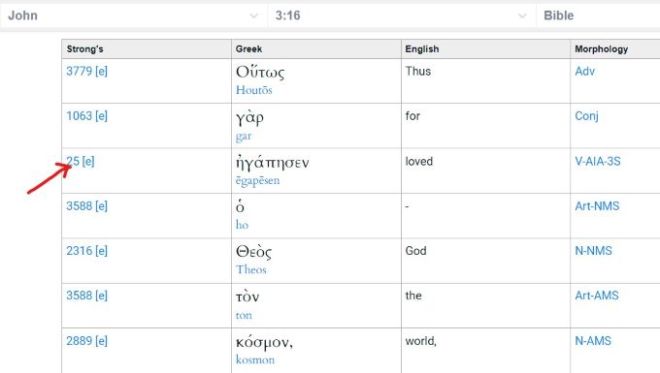Open Strong's 25 [e] link
Screen dimensions: 660x373
[x=80, y=161]
